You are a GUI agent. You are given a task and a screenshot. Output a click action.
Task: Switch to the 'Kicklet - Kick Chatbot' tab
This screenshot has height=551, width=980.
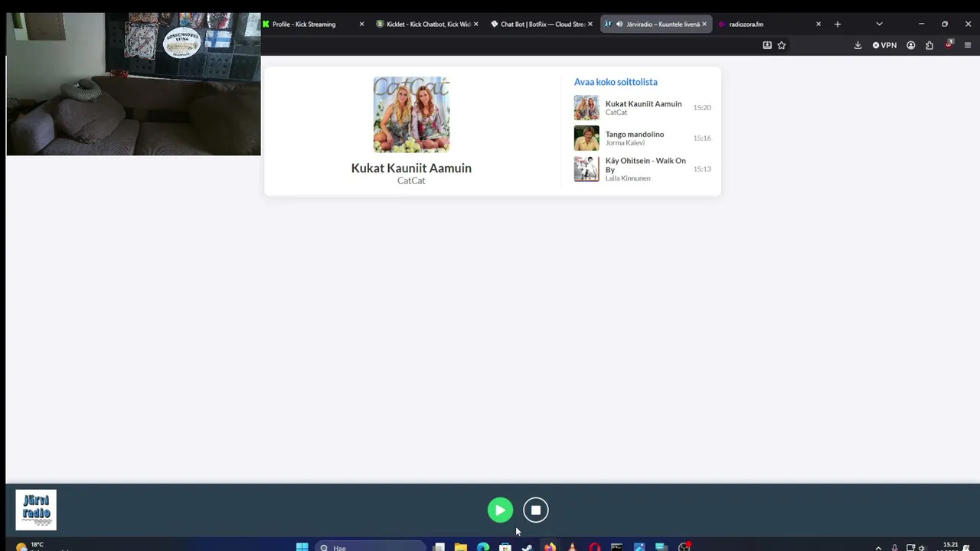point(428,24)
